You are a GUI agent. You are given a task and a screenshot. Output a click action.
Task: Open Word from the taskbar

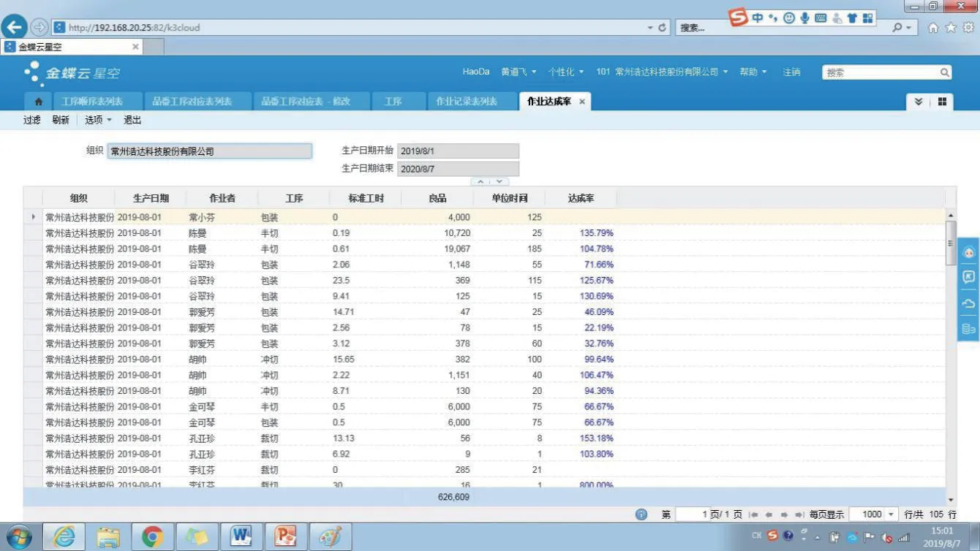click(x=241, y=537)
